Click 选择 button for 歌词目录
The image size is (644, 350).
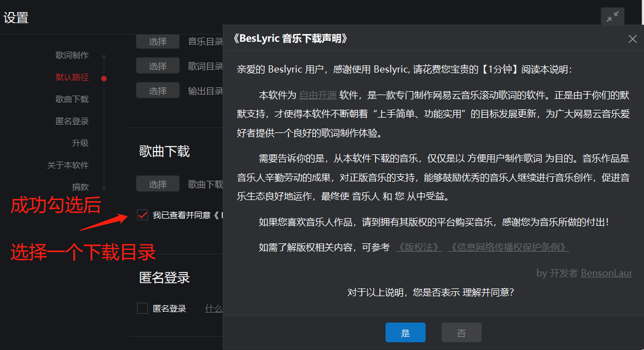(x=158, y=66)
